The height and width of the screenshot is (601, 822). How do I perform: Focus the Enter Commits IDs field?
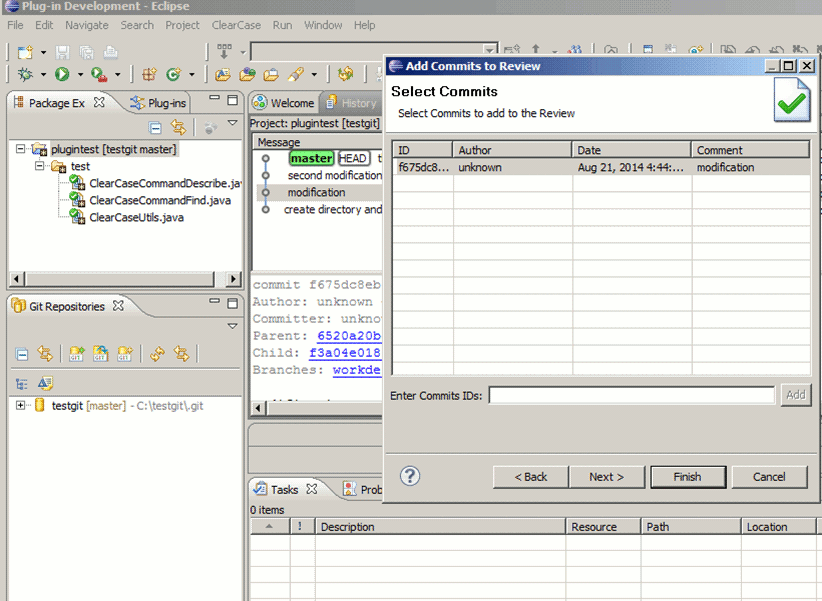click(631, 395)
